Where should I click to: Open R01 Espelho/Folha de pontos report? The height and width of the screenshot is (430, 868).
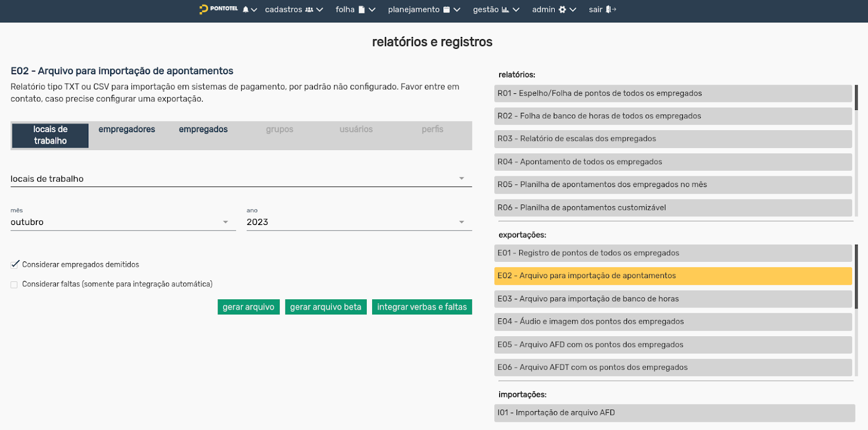tap(673, 93)
